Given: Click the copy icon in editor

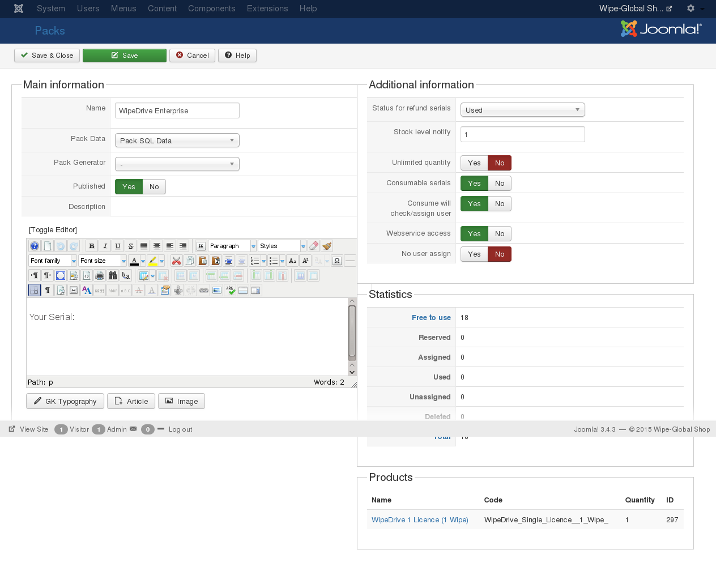Looking at the screenshot, I should tap(190, 261).
